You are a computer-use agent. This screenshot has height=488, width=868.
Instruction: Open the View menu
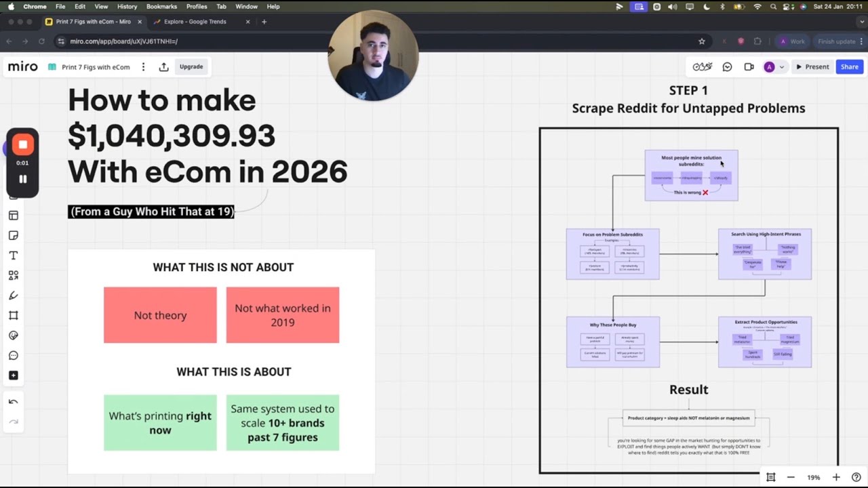click(101, 6)
